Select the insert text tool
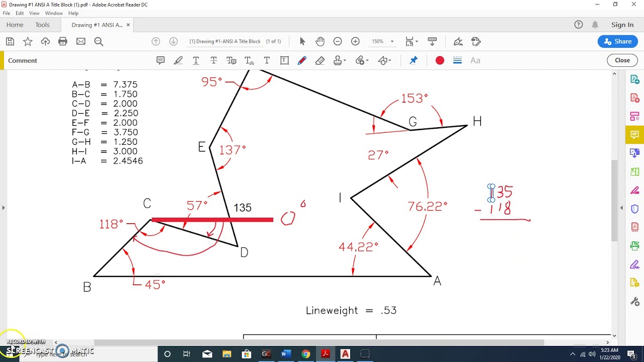The image size is (644, 362). pyautogui.click(x=249, y=60)
